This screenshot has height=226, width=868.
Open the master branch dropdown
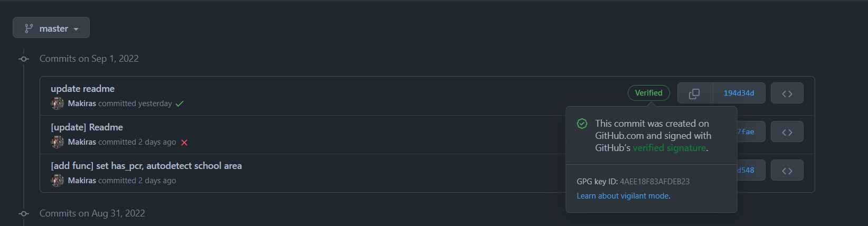coord(51,28)
